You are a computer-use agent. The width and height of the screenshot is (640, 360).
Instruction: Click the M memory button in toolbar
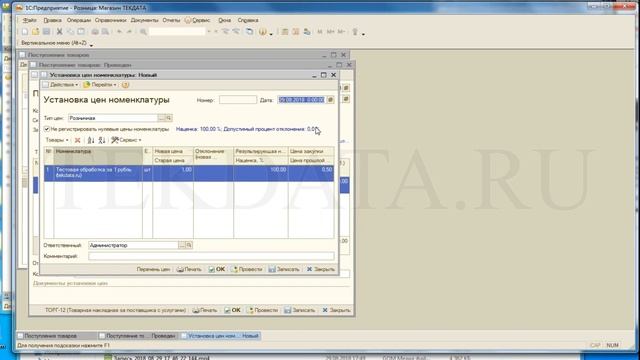[x=320, y=31]
